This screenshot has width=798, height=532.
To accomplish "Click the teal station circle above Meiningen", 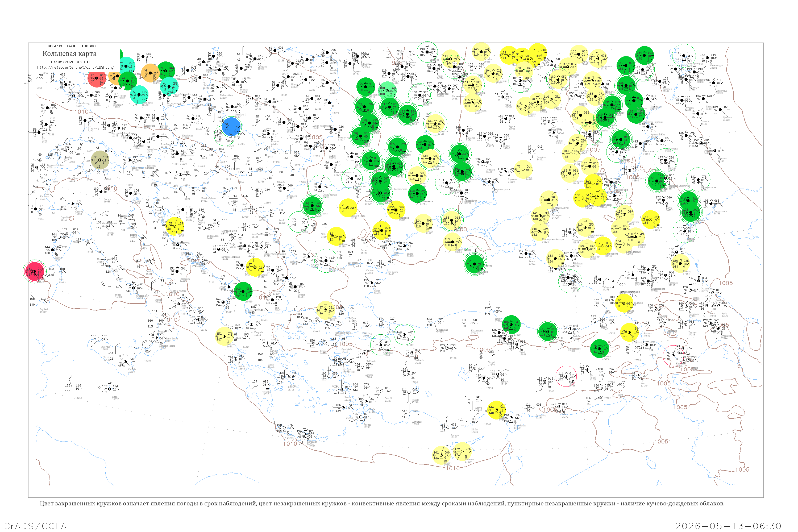I will click(139, 95).
